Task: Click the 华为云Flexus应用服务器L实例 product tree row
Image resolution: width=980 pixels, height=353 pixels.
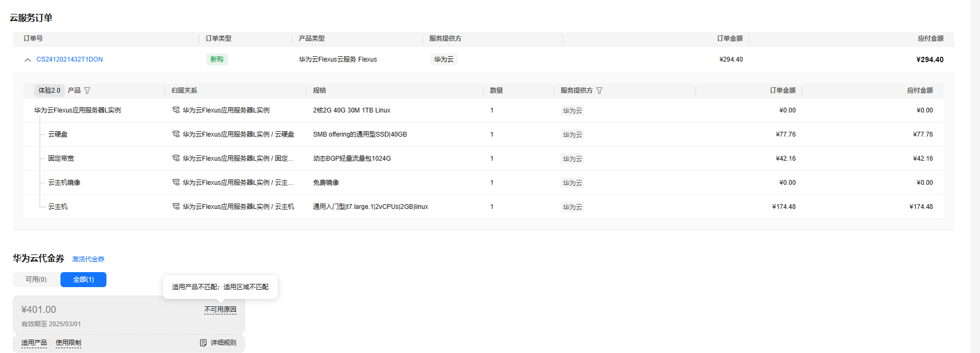Action: tap(78, 110)
